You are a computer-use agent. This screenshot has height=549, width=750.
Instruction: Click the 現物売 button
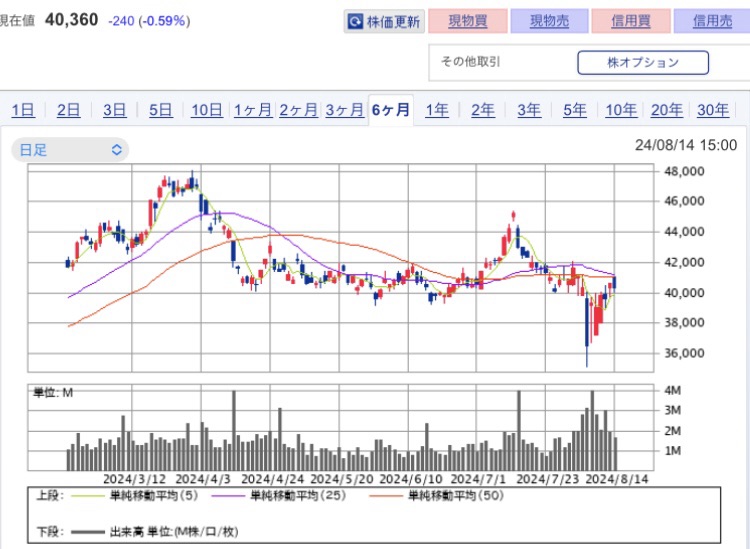coord(549,21)
